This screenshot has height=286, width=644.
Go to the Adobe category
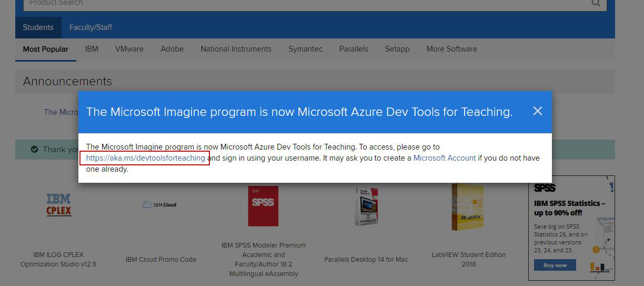[172, 49]
